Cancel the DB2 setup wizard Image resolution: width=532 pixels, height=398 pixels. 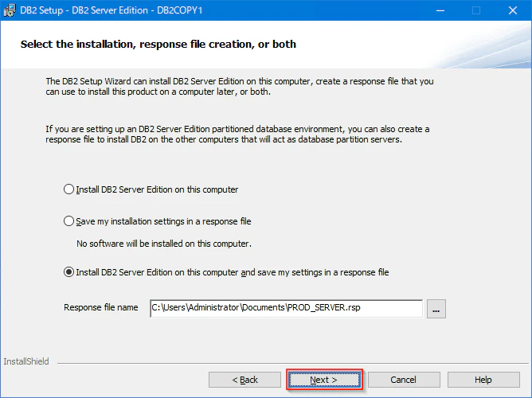pos(404,380)
